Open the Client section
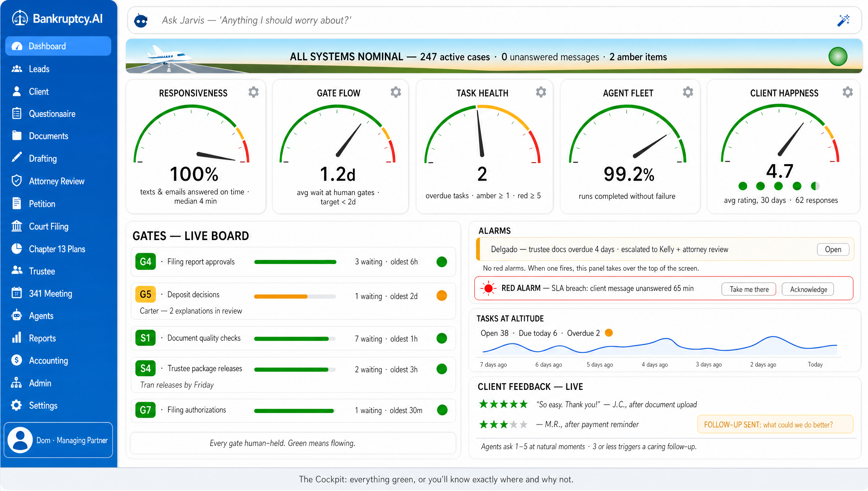 click(x=58, y=91)
